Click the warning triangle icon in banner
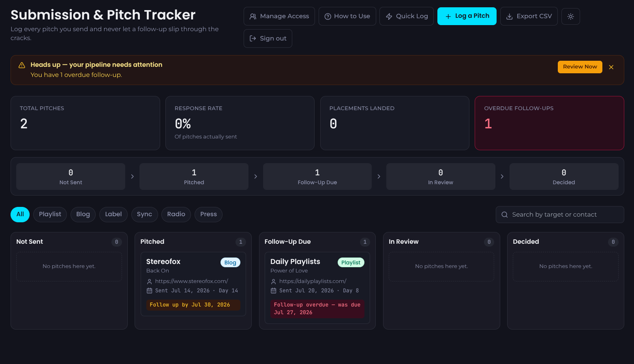634x364 pixels. coord(22,65)
